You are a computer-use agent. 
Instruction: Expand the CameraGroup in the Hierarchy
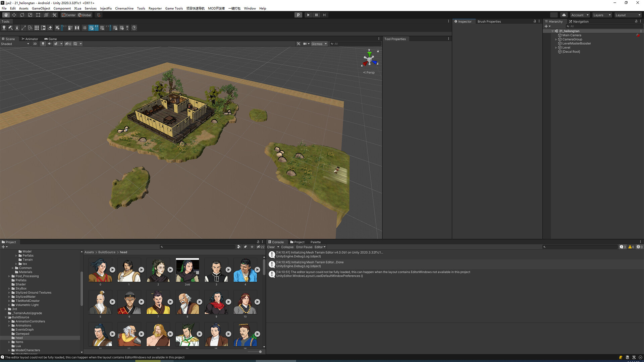coord(556,39)
